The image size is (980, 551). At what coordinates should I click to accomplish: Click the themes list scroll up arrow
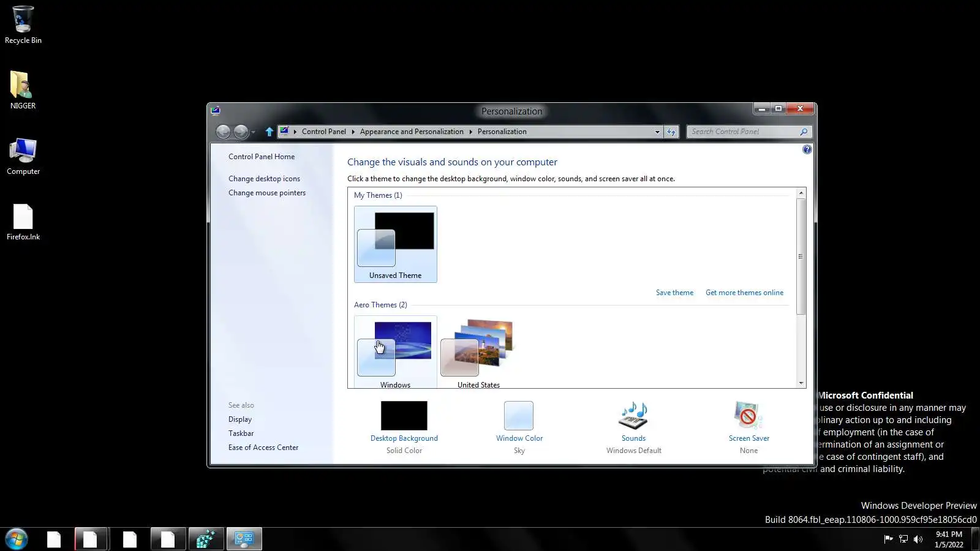click(x=801, y=193)
